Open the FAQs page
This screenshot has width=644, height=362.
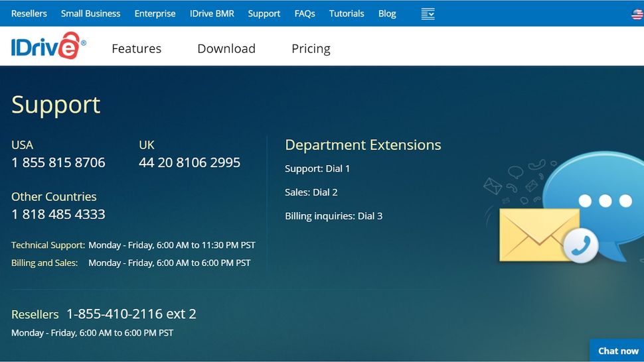tap(305, 13)
